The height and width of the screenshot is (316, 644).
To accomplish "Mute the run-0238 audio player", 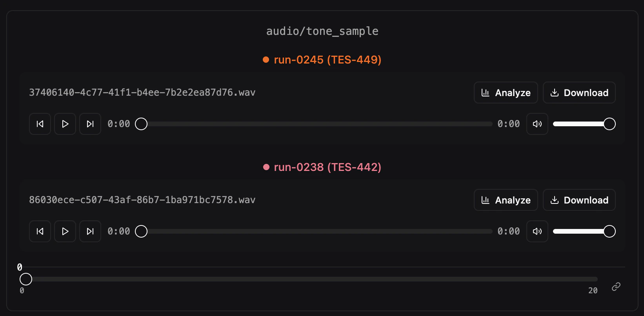I will tap(537, 231).
